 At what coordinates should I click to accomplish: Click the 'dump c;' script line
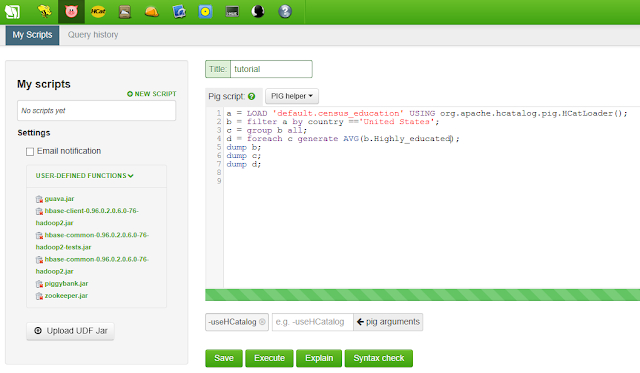(x=244, y=156)
